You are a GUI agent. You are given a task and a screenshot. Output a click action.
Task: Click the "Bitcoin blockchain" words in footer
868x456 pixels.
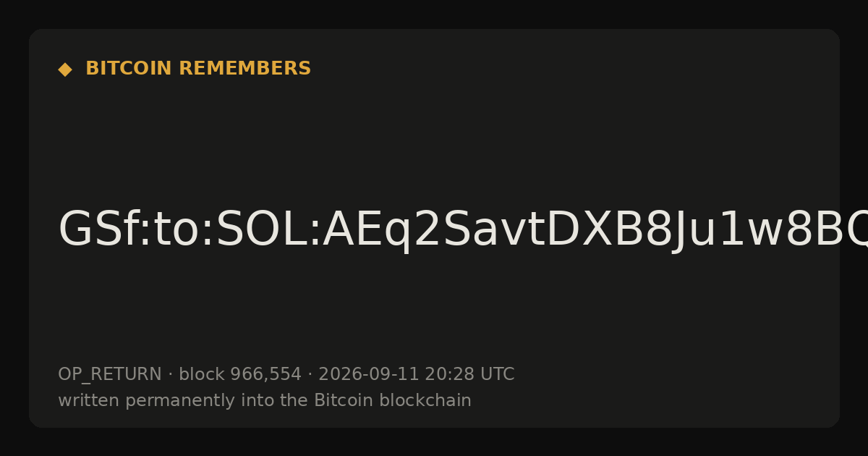[393, 401]
